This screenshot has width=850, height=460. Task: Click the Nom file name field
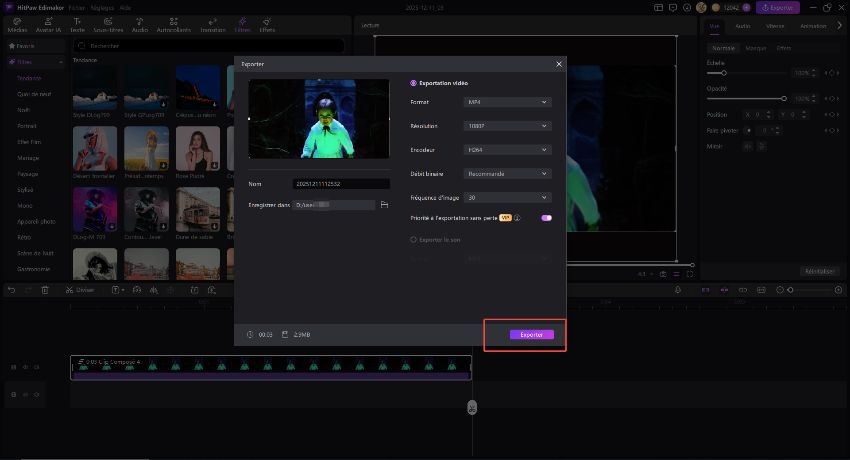point(341,184)
